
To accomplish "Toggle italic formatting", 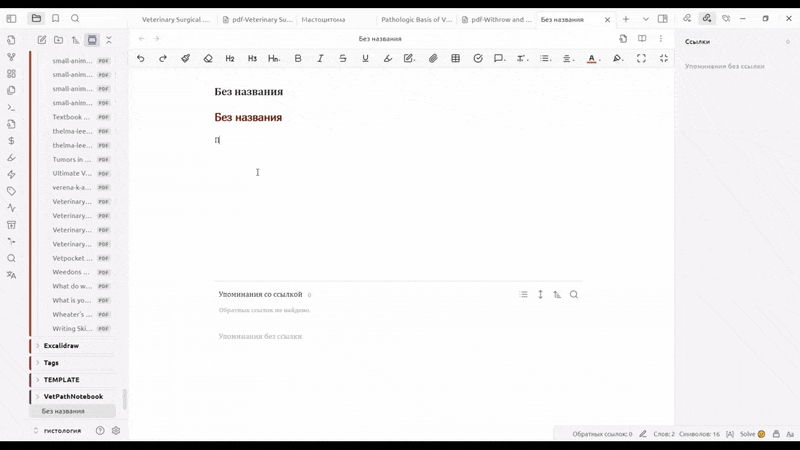I will (x=320, y=59).
